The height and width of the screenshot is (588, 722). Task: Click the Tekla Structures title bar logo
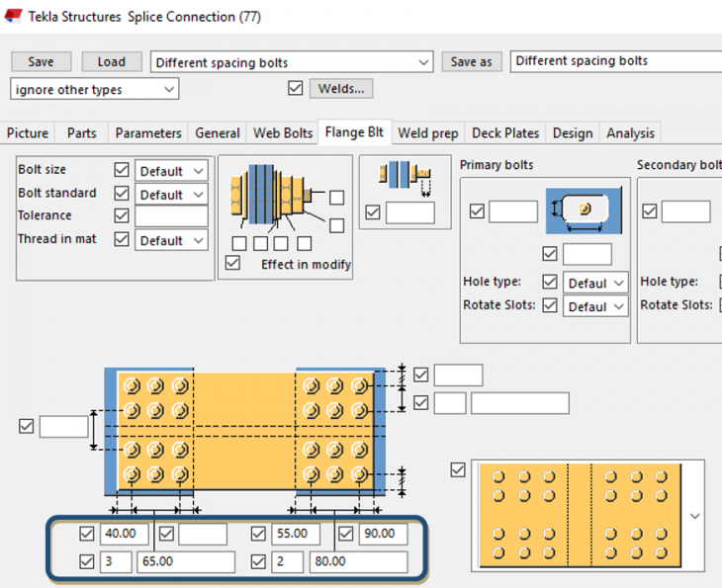14,16
